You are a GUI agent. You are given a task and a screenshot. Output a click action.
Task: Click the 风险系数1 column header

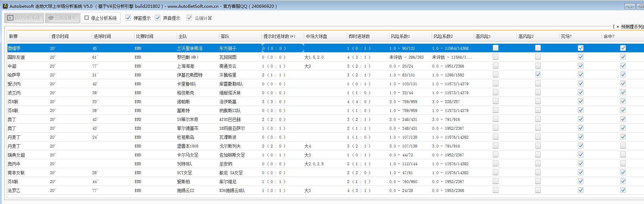click(400, 36)
